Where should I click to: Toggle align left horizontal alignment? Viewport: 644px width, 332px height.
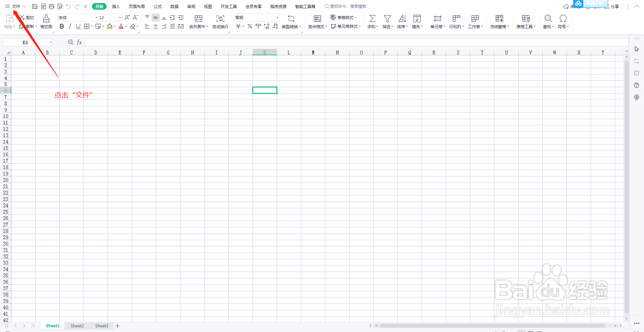coord(147,26)
